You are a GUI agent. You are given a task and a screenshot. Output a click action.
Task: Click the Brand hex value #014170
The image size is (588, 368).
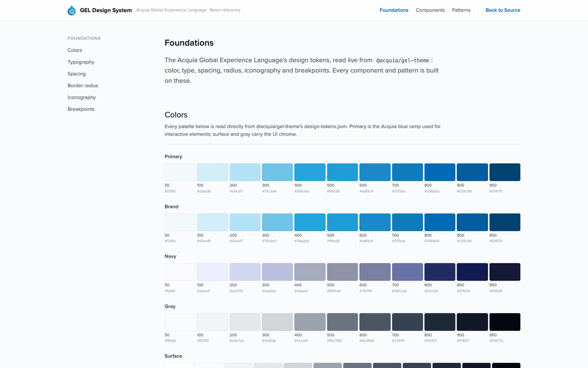point(496,241)
